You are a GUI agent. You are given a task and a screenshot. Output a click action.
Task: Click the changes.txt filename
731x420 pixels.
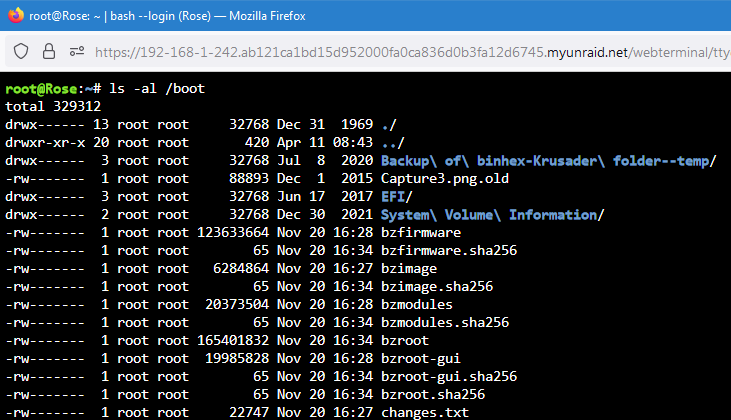click(x=425, y=413)
